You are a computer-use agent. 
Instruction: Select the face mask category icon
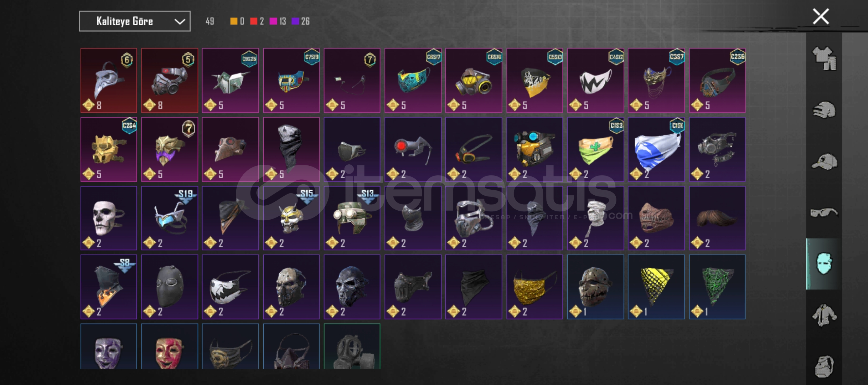[x=824, y=264]
